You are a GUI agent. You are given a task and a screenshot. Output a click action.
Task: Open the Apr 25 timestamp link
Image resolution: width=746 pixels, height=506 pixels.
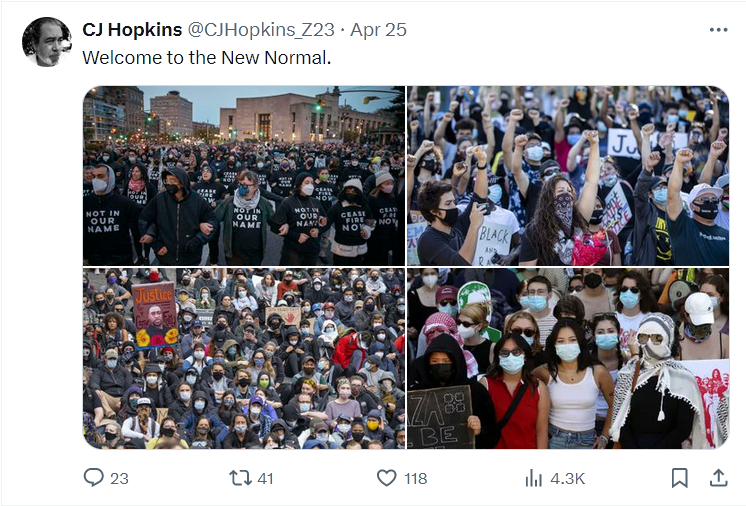[379, 29]
